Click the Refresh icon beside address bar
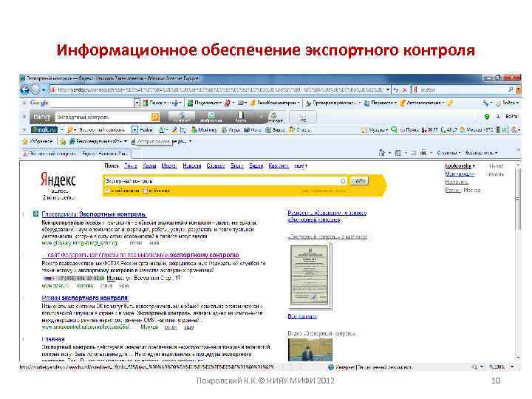Image resolution: width=532 pixels, height=399 pixels. [395, 89]
